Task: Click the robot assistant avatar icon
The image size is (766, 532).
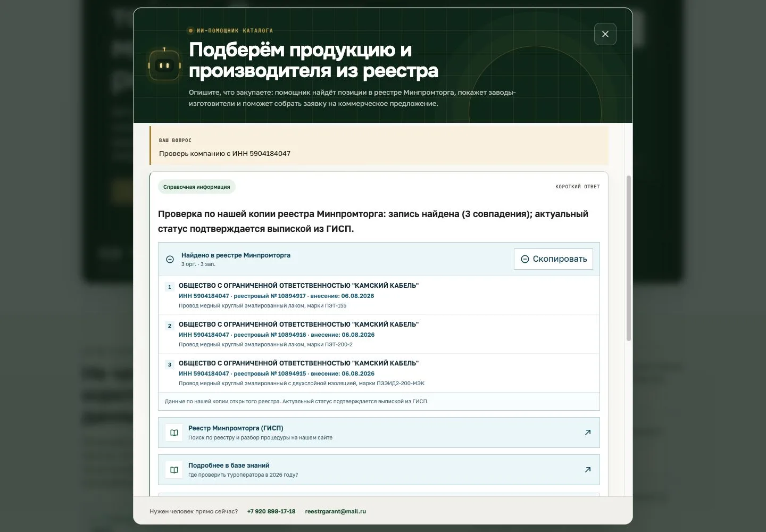Action: click(164, 65)
